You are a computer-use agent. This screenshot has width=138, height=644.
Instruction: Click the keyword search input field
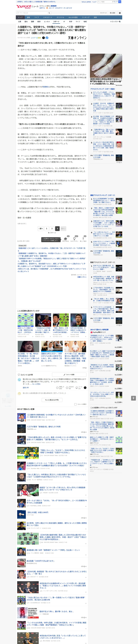pyautogui.click(x=32, y=13)
